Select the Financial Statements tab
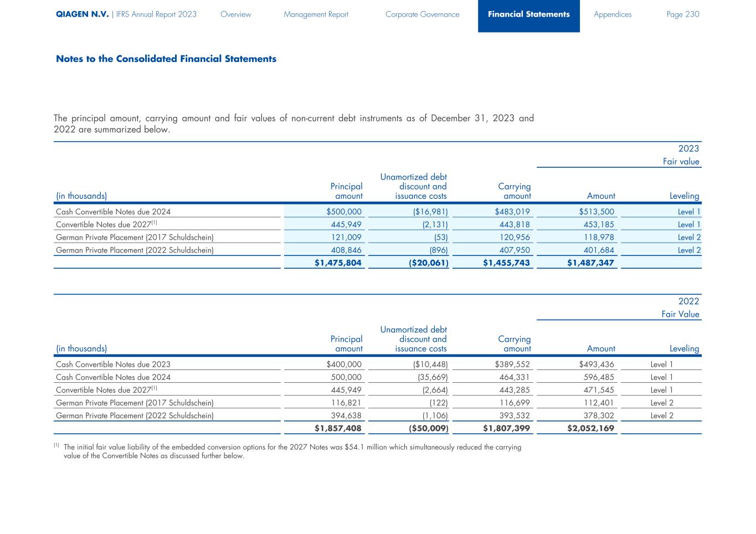Viewport: 756px width, 534px height. click(x=528, y=14)
